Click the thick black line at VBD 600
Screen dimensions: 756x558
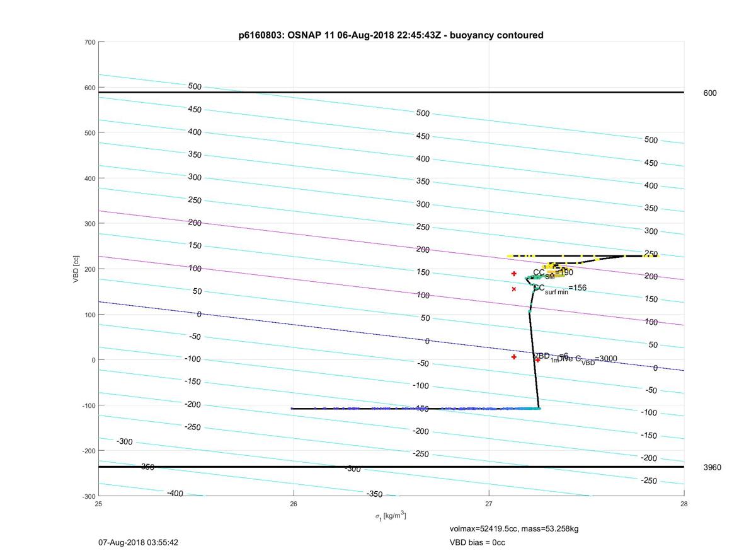(x=391, y=93)
